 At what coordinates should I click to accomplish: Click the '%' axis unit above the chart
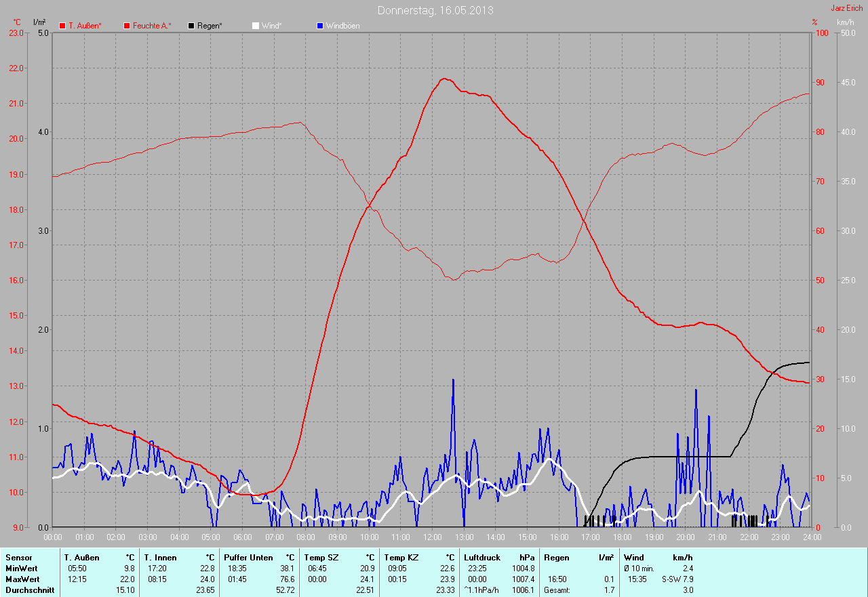(x=815, y=22)
